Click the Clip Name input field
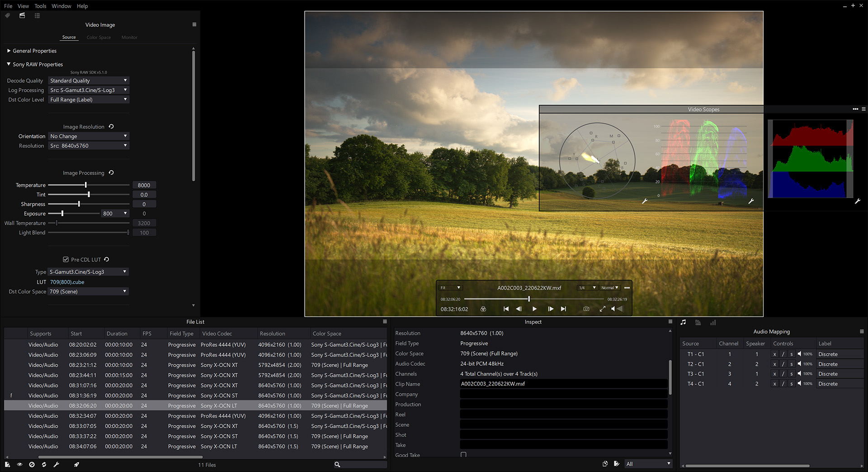This screenshot has width=868, height=472. 563,384
